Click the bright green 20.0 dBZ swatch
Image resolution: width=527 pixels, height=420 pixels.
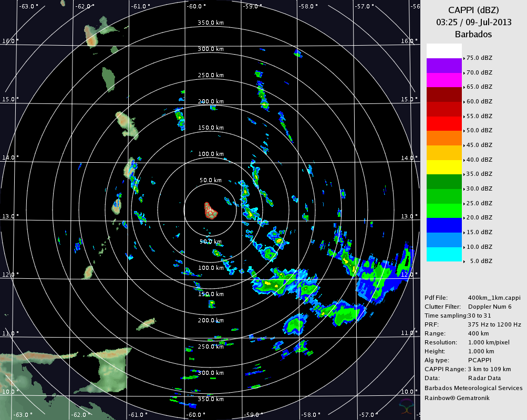444,211
